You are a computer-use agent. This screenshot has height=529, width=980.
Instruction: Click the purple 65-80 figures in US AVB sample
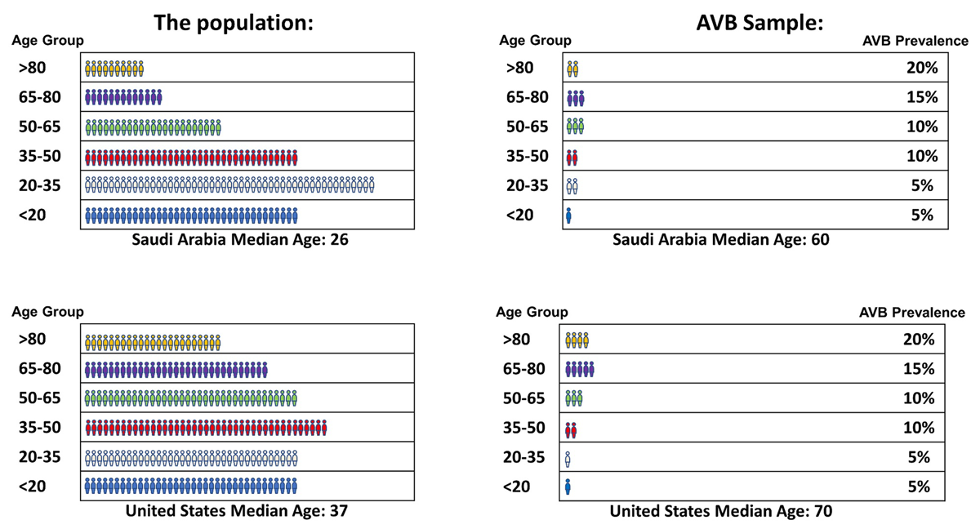580,369
